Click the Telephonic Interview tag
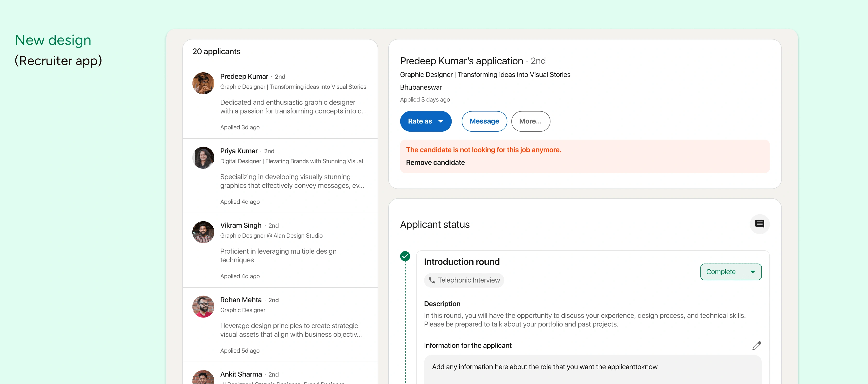868x384 pixels. click(464, 280)
